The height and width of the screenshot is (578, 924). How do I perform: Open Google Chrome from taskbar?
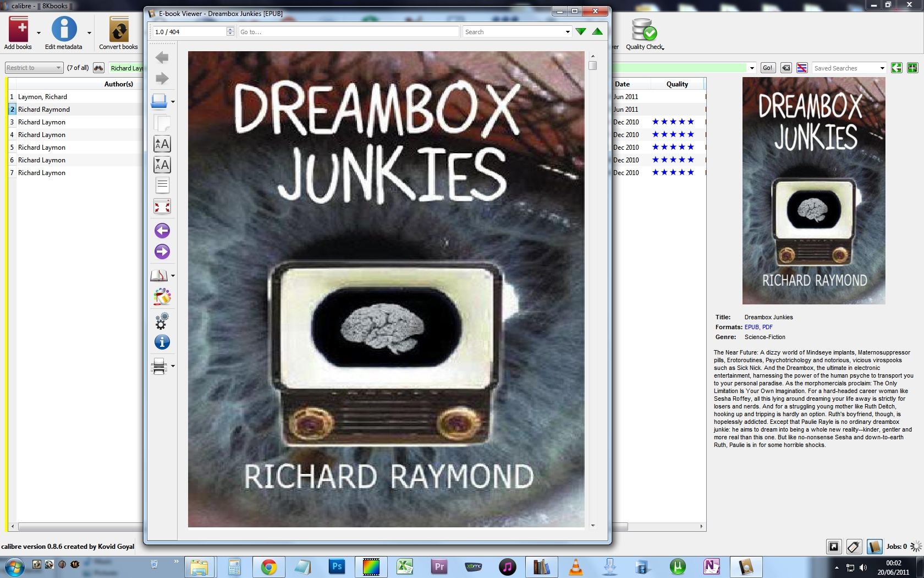click(268, 566)
